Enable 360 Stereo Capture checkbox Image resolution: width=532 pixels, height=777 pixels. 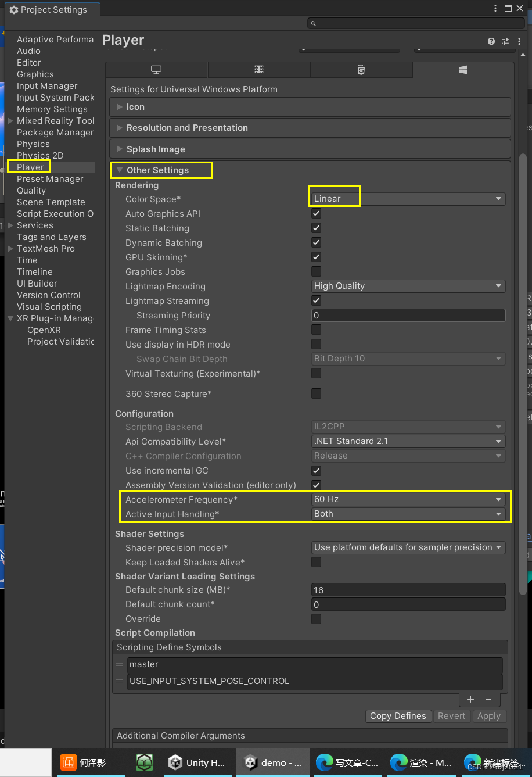tap(317, 394)
